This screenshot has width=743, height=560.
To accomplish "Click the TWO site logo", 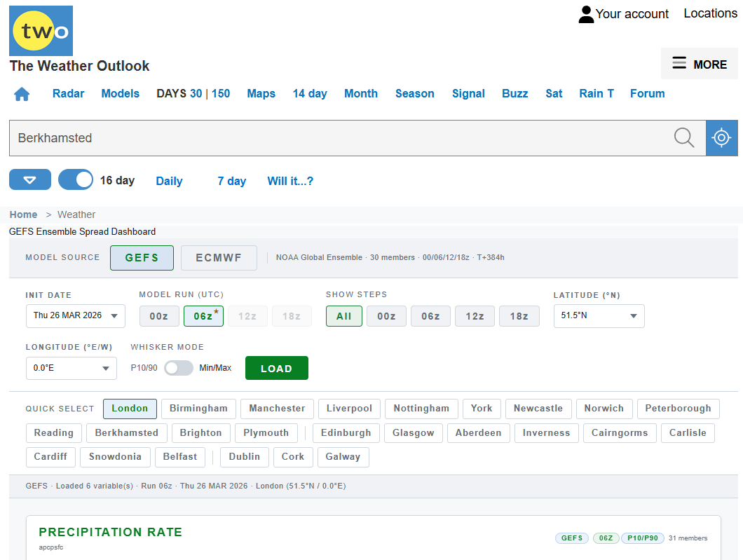I will tap(41, 31).
